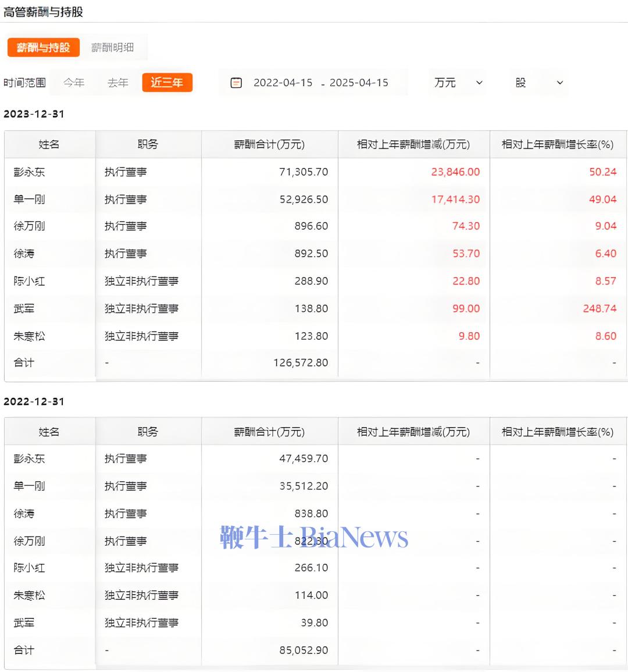Click the salary value 266.10
The width and height of the screenshot is (628, 672).
[312, 568]
